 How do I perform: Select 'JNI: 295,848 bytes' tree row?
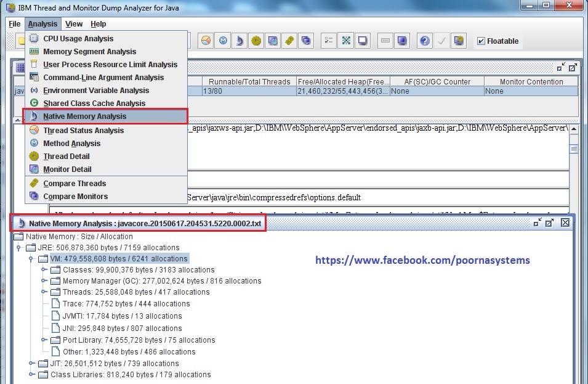click(x=116, y=328)
